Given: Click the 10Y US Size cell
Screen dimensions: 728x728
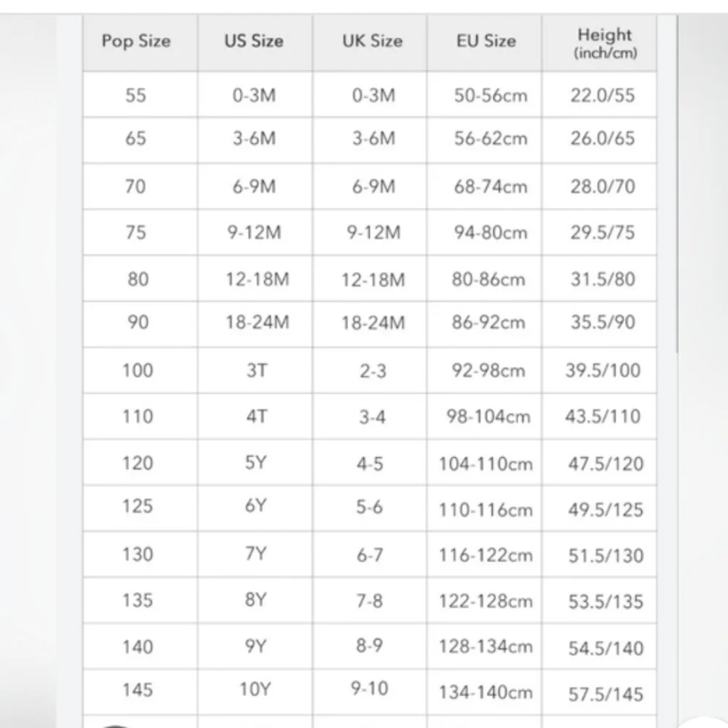Looking at the screenshot, I should click(255, 689).
